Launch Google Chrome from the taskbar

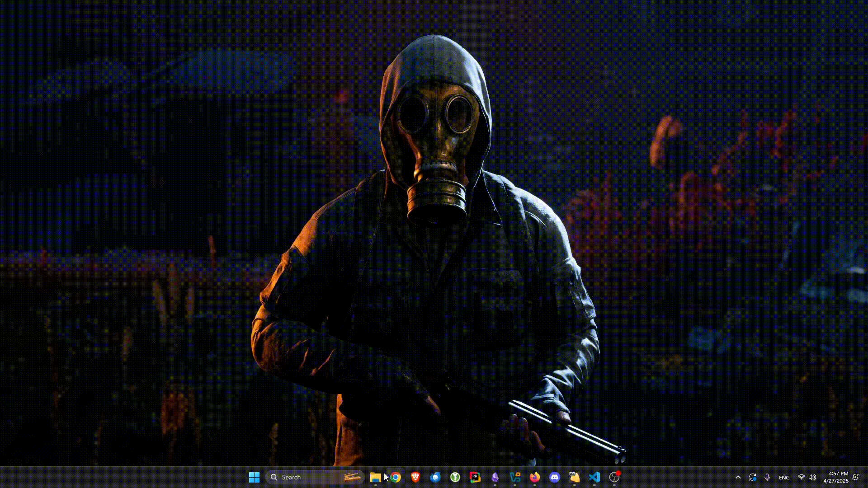tap(396, 477)
